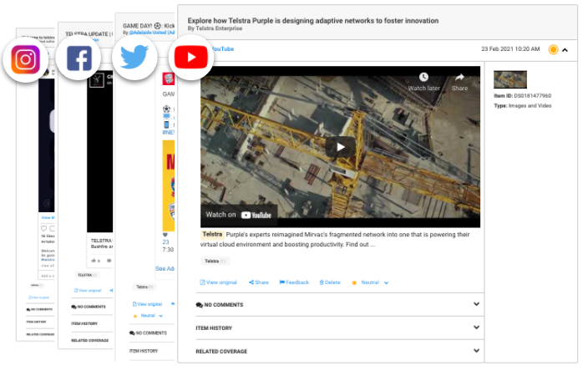Click the Instagram logo icon
This screenshot has width=588, height=376.
(x=26, y=59)
